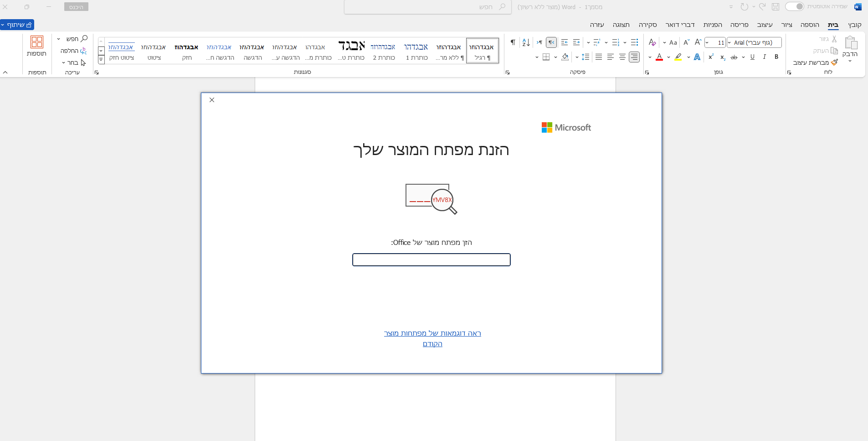
Task: Click the Shrink Font icon
Action: coord(687,42)
